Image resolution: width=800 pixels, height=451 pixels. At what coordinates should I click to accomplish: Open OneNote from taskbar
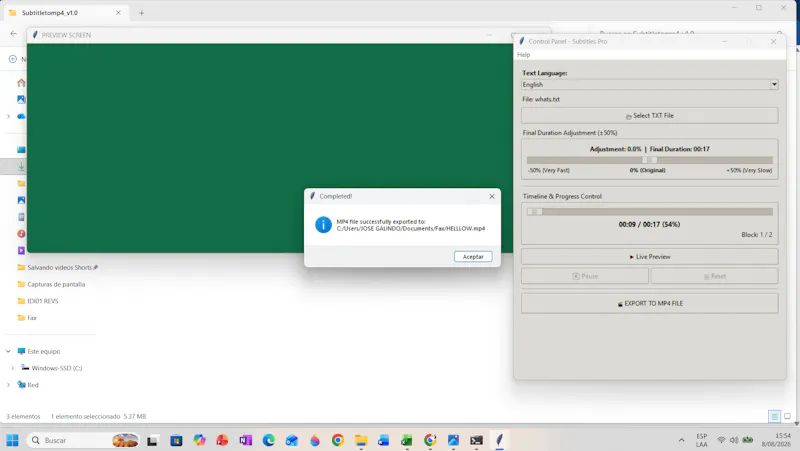(245, 440)
